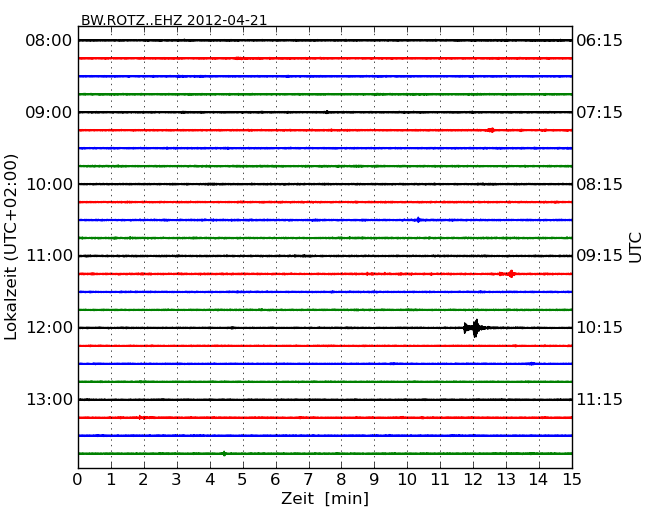Click the 08:00 local time label
The height and width of the screenshot is (520, 650).
coord(49,41)
